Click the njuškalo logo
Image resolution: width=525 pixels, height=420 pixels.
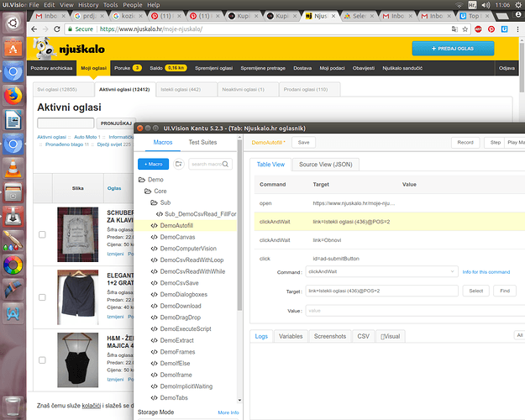point(70,49)
